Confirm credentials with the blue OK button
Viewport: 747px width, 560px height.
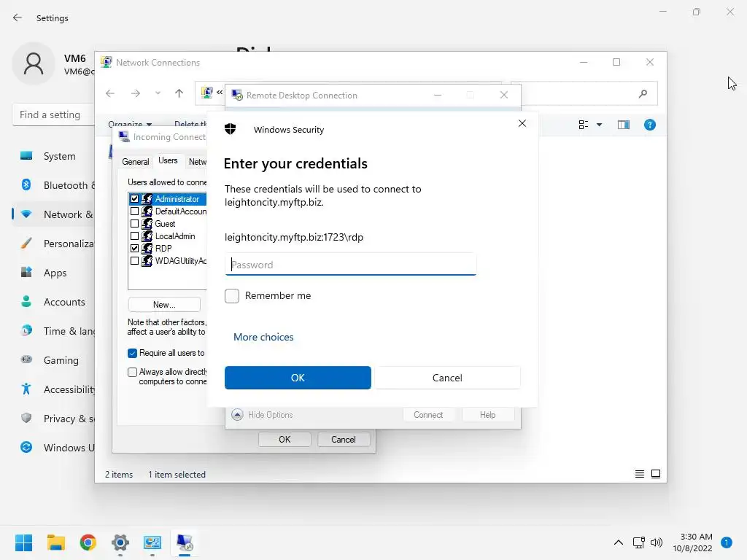point(298,378)
